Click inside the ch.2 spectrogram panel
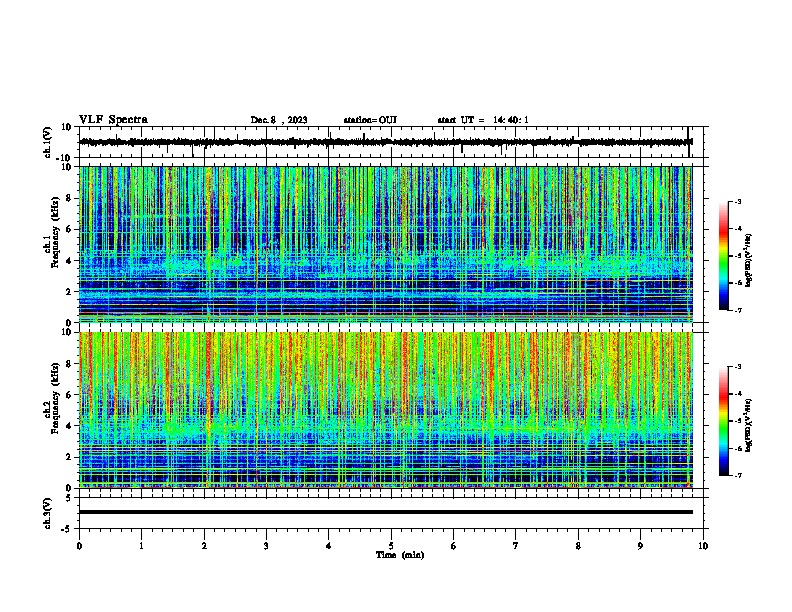This screenshot has width=792, height=612. click(386, 410)
